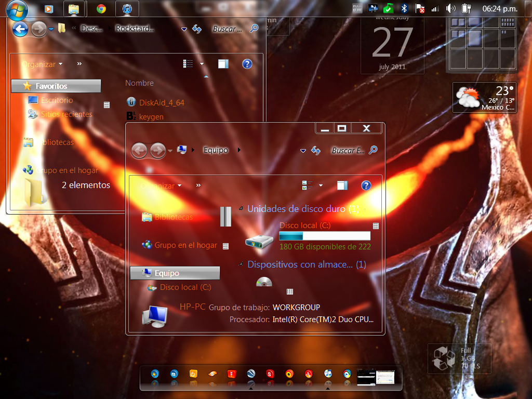The height and width of the screenshot is (399, 532).
Task: Select the DVD drive device icon
Action: click(264, 282)
